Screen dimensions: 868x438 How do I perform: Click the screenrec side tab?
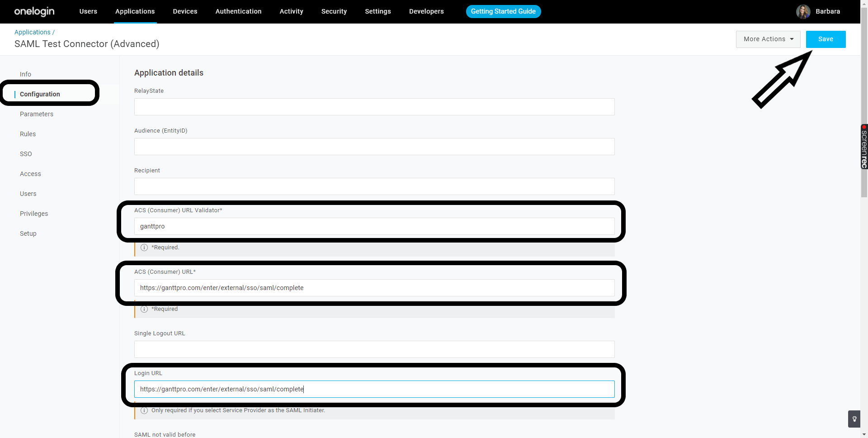pyautogui.click(x=864, y=147)
